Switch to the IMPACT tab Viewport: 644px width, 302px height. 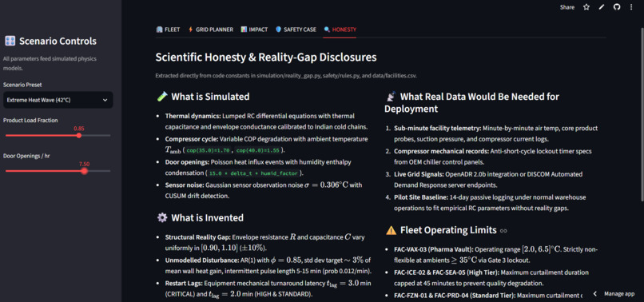(254, 30)
